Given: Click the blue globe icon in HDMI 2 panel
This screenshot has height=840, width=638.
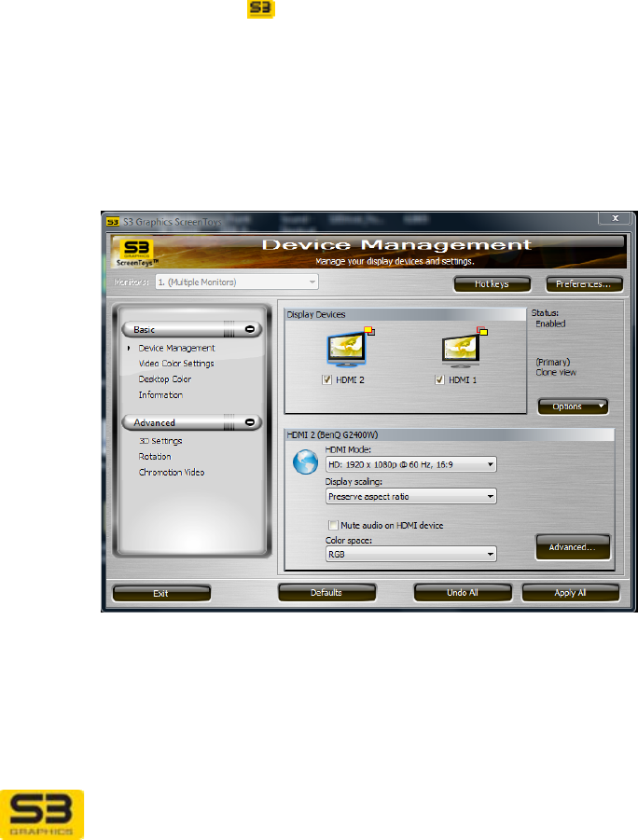Looking at the screenshot, I should pos(306,461).
